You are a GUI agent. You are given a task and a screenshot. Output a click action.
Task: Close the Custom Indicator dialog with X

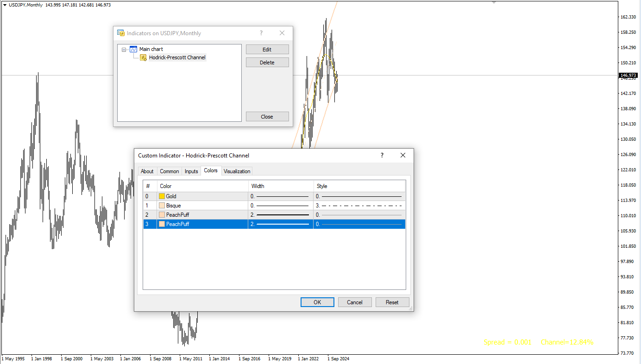402,156
